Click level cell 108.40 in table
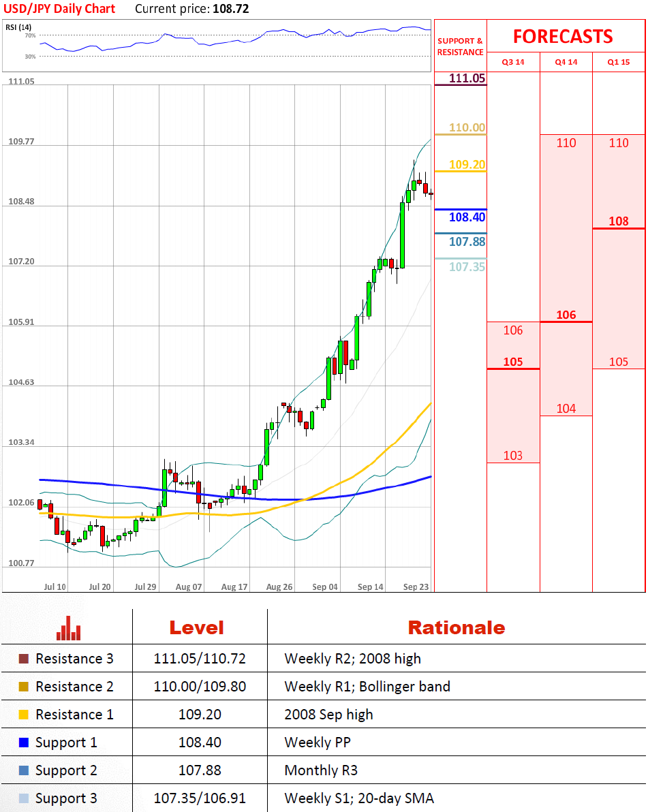The image size is (648, 812). (200, 743)
